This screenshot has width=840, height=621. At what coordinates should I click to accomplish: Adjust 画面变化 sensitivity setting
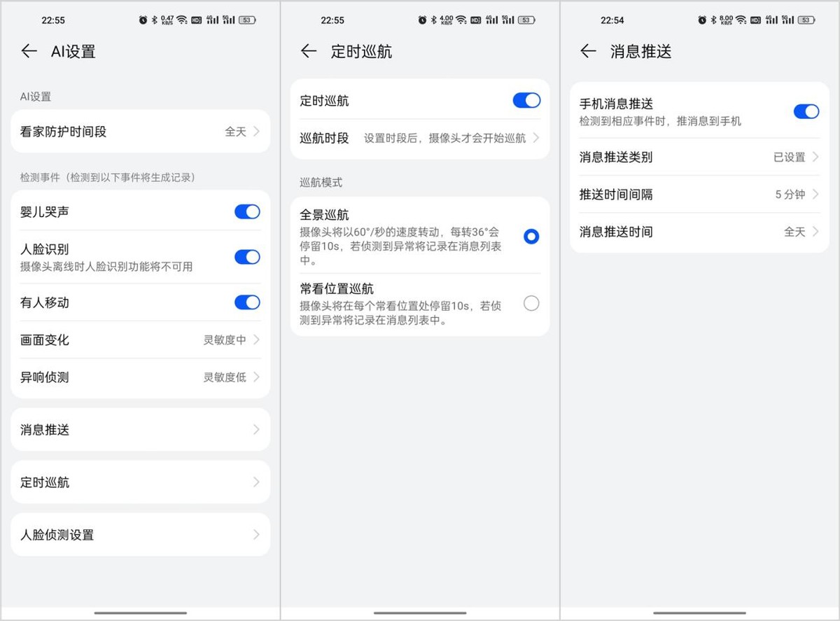(x=140, y=340)
